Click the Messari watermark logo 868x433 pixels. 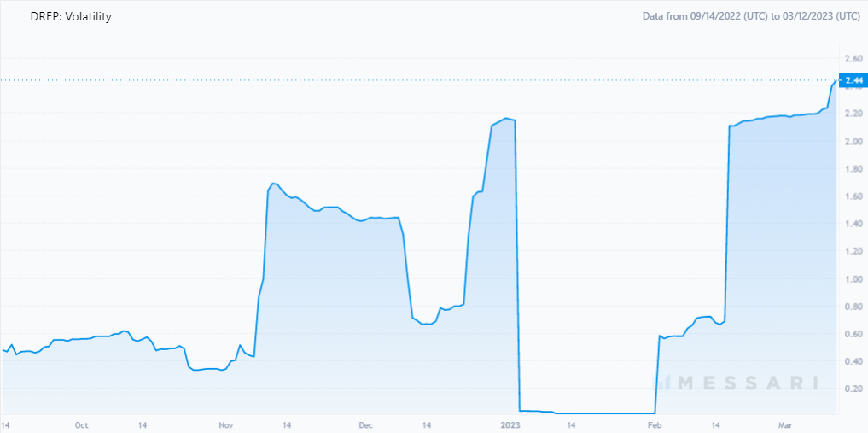[739, 383]
